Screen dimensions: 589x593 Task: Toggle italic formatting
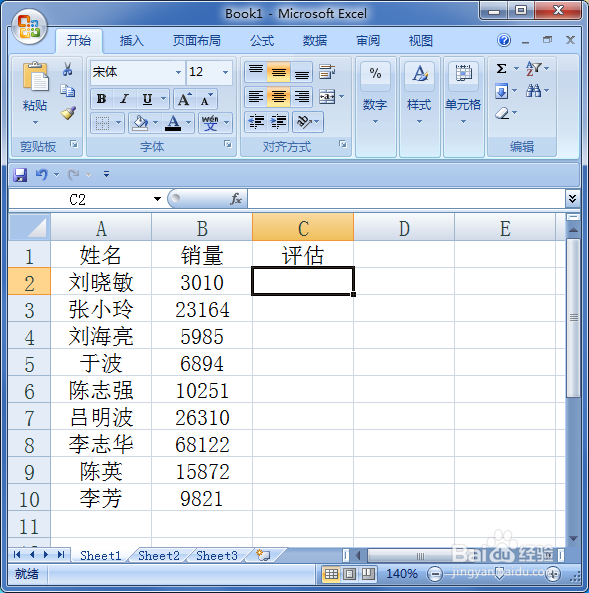click(x=124, y=99)
